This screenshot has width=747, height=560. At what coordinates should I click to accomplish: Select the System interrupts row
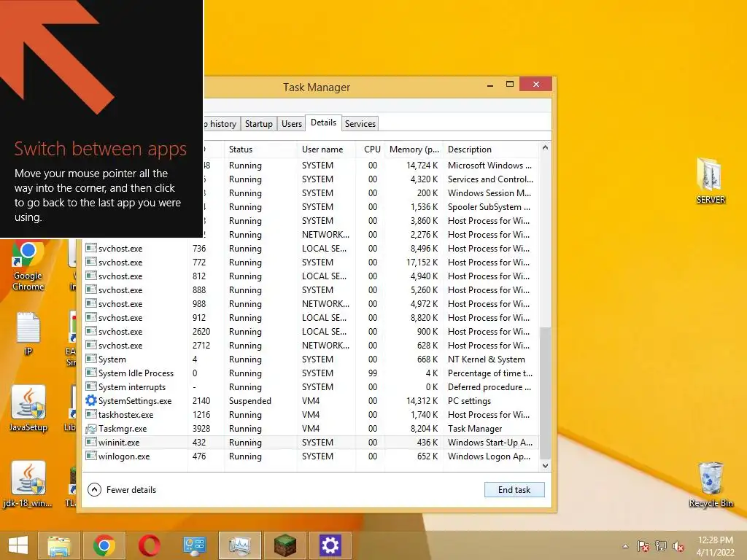click(x=311, y=386)
